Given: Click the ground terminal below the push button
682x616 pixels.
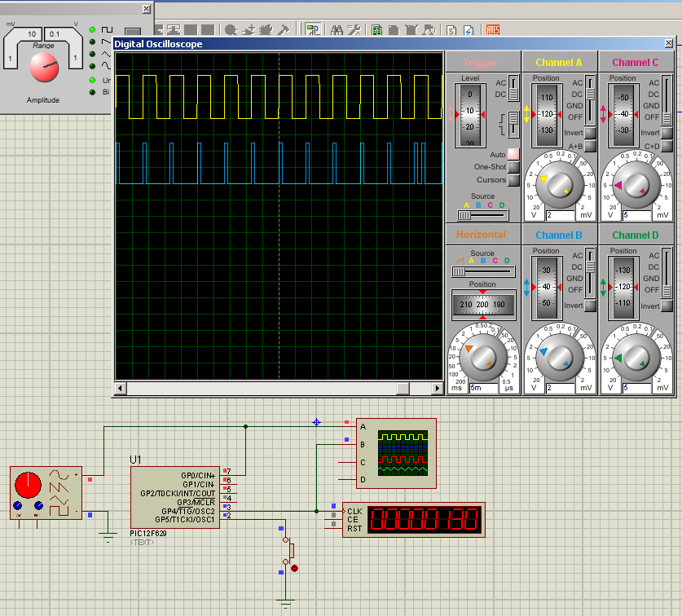Looking at the screenshot, I should [284, 603].
